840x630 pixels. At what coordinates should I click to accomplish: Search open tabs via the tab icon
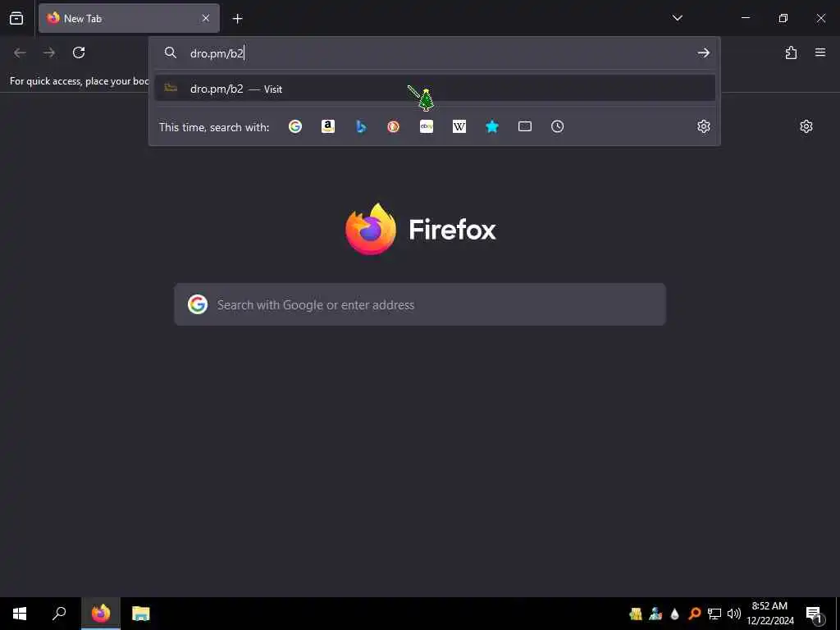[525, 126]
